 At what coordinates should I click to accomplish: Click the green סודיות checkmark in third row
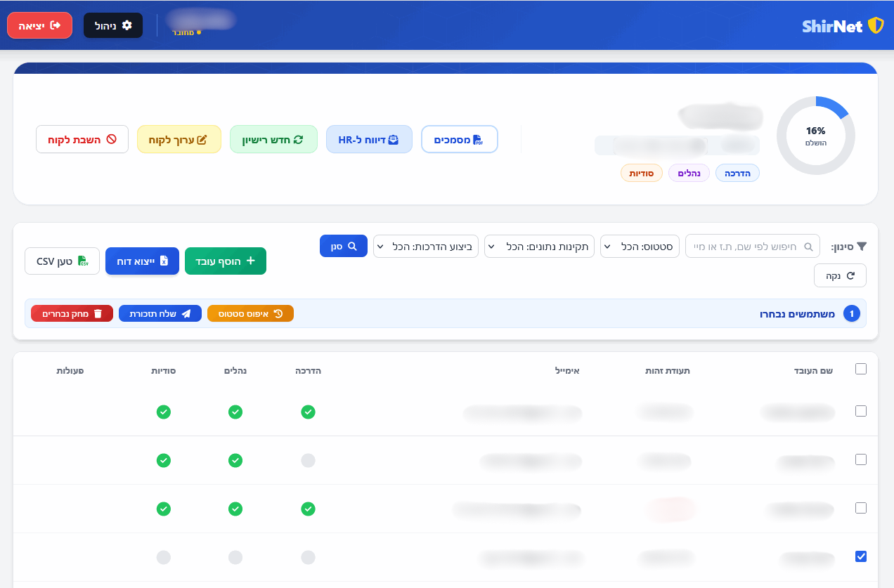(163, 509)
